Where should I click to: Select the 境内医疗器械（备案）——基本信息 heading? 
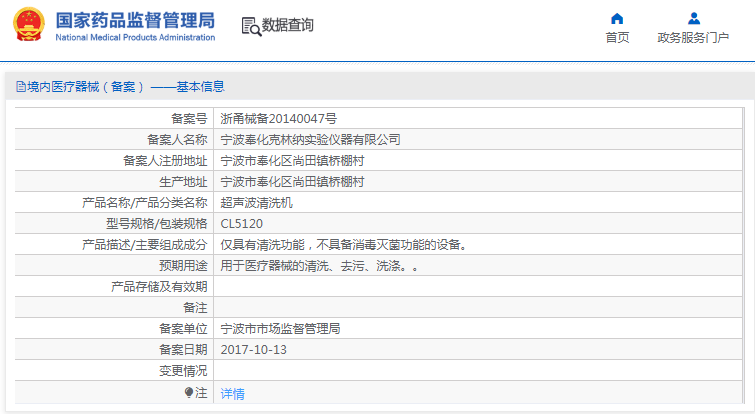pyautogui.click(x=126, y=87)
